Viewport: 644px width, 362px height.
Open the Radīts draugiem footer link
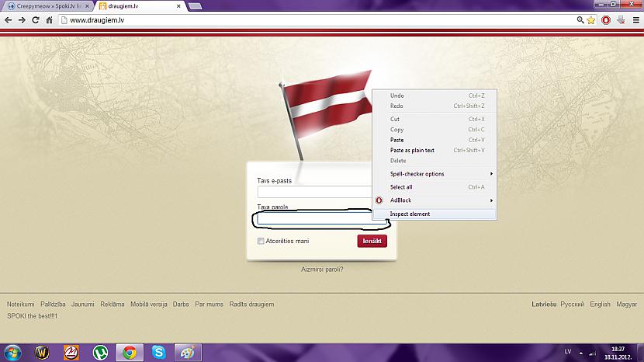251,304
